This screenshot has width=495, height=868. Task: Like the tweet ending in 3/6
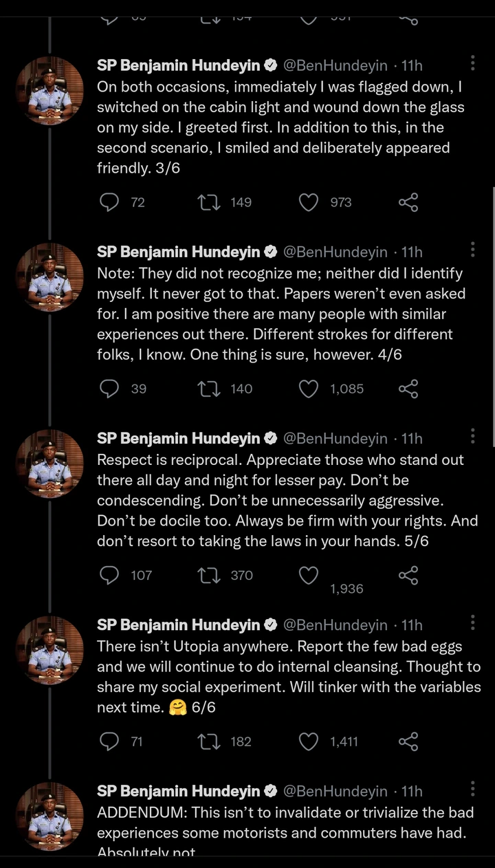tap(309, 202)
